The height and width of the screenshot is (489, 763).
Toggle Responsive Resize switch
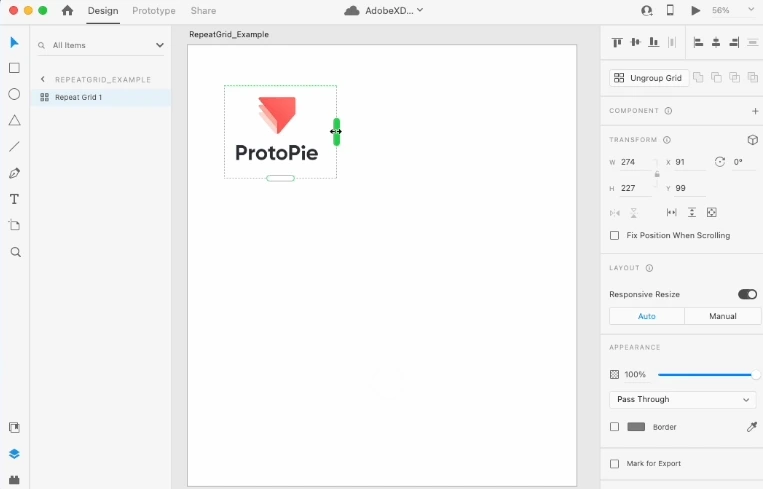[747, 294]
